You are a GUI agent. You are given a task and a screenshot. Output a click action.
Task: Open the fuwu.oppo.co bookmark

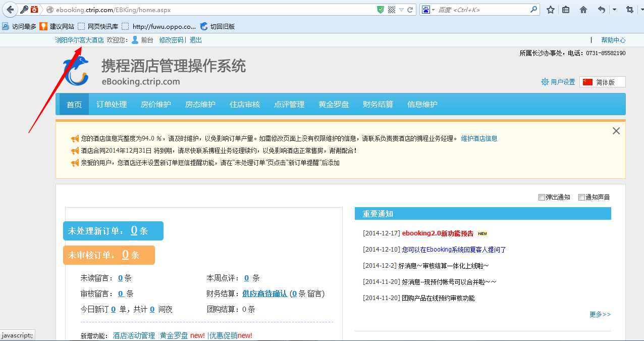(159, 26)
